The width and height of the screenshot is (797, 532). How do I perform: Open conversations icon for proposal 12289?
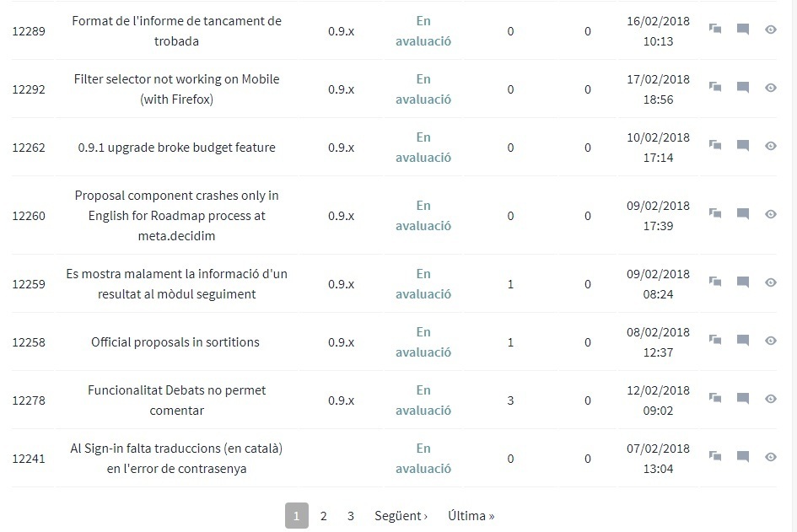coord(715,30)
